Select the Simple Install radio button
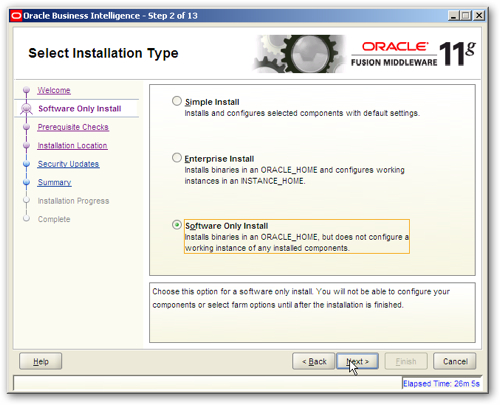Viewport: 500px width, 405px height. pyautogui.click(x=177, y=101)
